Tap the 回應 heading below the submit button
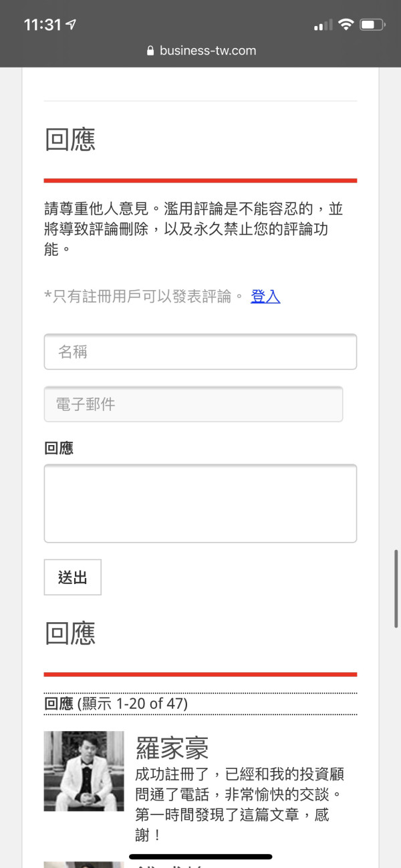The width and height of the screenshot is (401, 868). [x=70, y=633]
